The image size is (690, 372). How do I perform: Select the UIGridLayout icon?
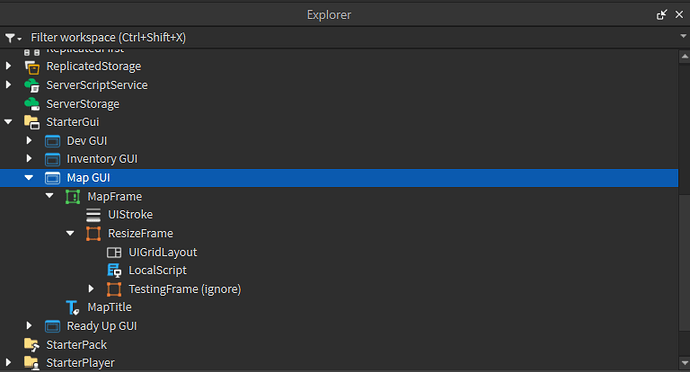click(114, 252)
